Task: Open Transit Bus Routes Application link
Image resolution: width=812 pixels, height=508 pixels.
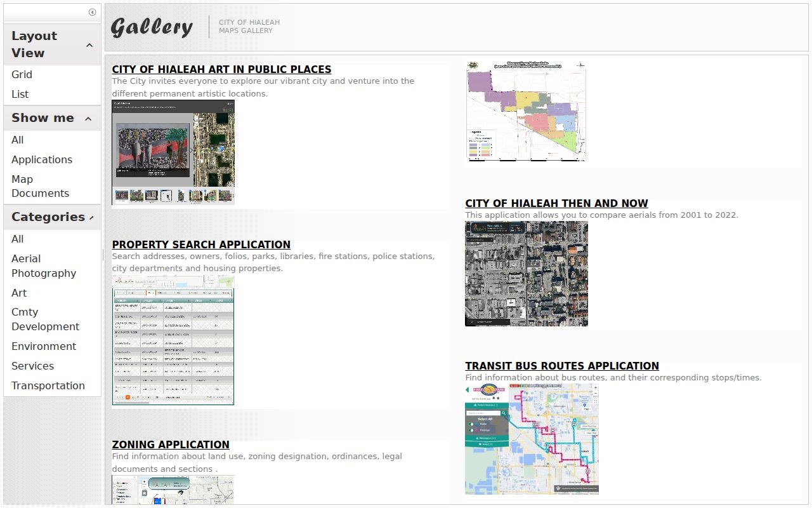Action: coord(562,366)
